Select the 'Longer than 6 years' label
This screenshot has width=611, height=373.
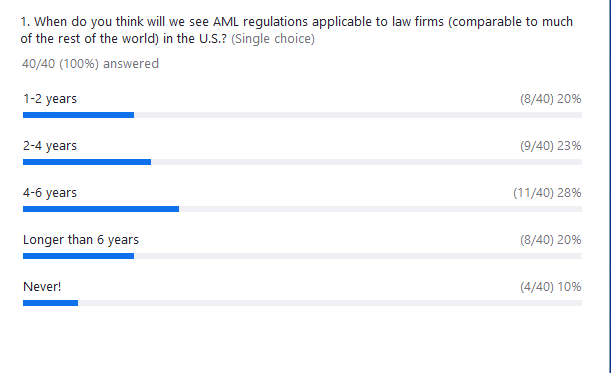[81, 240]
